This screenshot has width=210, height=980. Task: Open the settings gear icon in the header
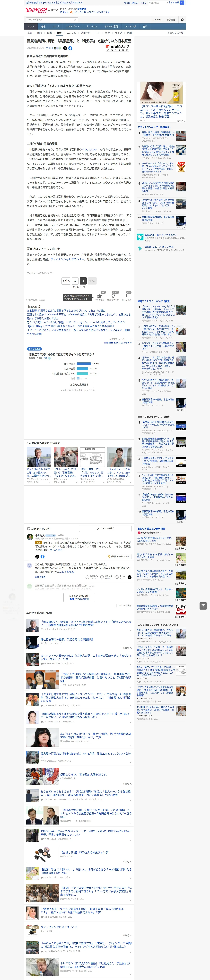(182, 20)
